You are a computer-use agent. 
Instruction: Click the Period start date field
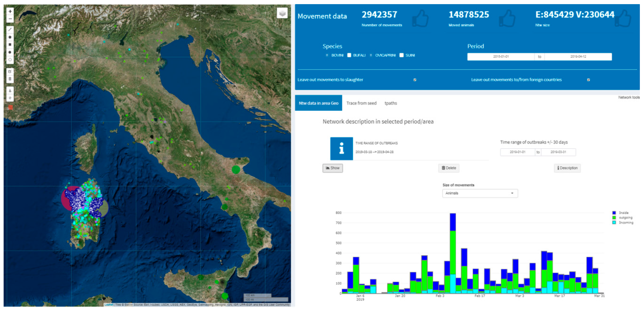tap(501, 57)
